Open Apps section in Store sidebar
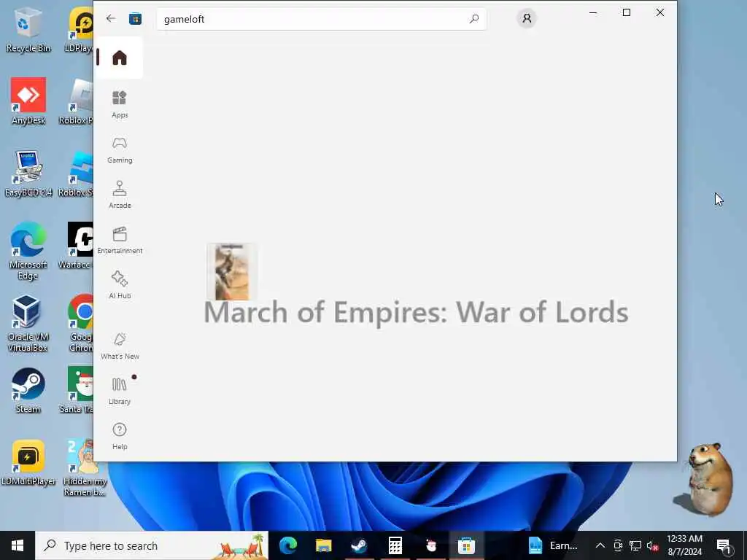Image resolution: width=747 pixels, height=560 pixels. coord(120,104)
